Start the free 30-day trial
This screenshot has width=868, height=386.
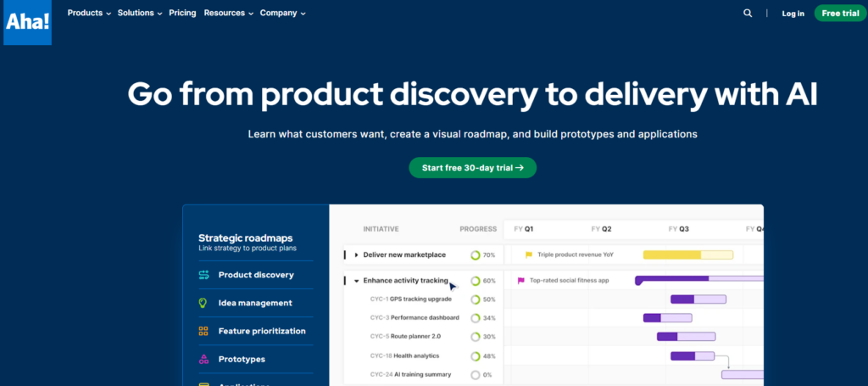click(x=473, y=167)
